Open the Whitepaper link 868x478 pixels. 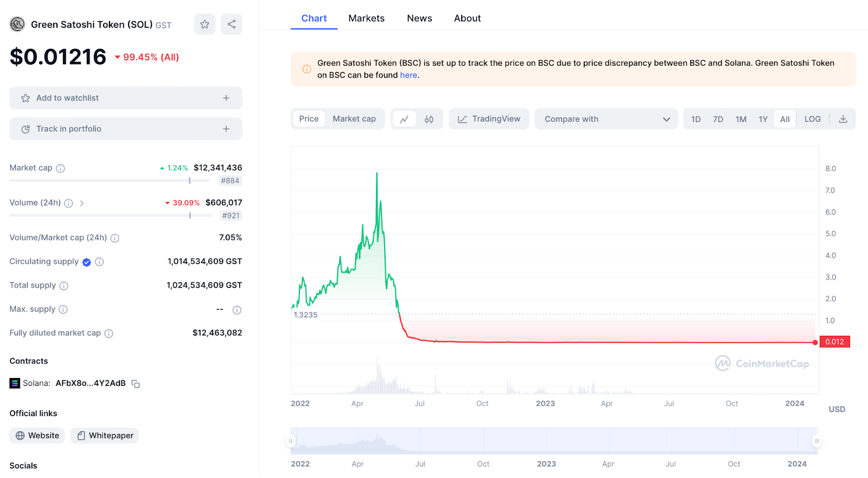pos(105,436)
